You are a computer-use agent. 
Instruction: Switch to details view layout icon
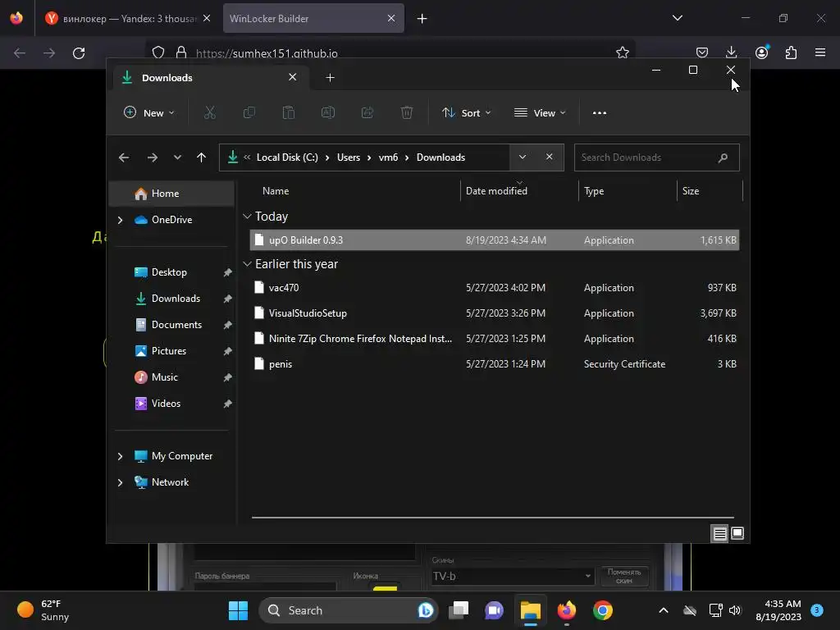[719, 533]
